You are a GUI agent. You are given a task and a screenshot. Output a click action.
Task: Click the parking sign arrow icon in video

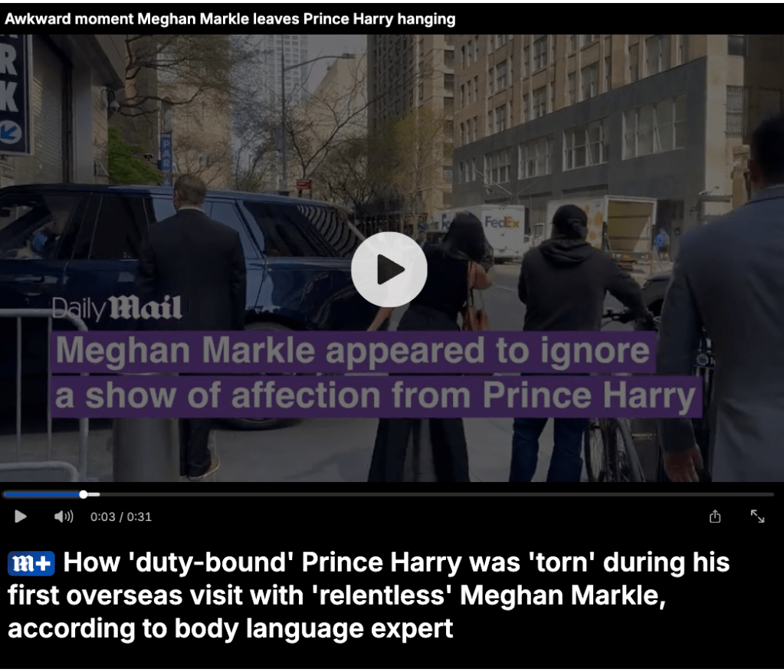click(11, 133)
